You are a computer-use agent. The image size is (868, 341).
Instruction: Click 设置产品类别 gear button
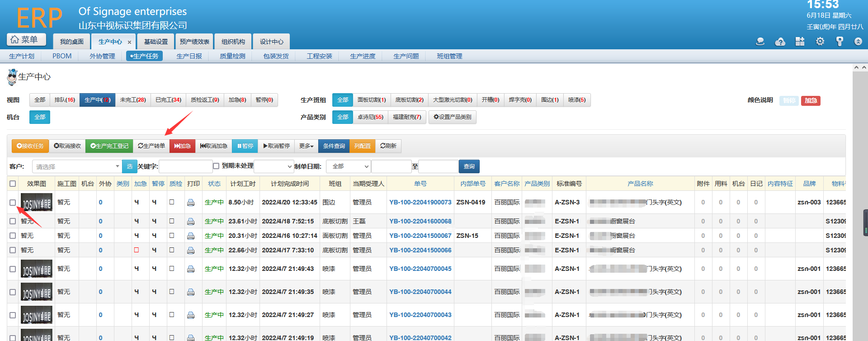tap(452, 117)
